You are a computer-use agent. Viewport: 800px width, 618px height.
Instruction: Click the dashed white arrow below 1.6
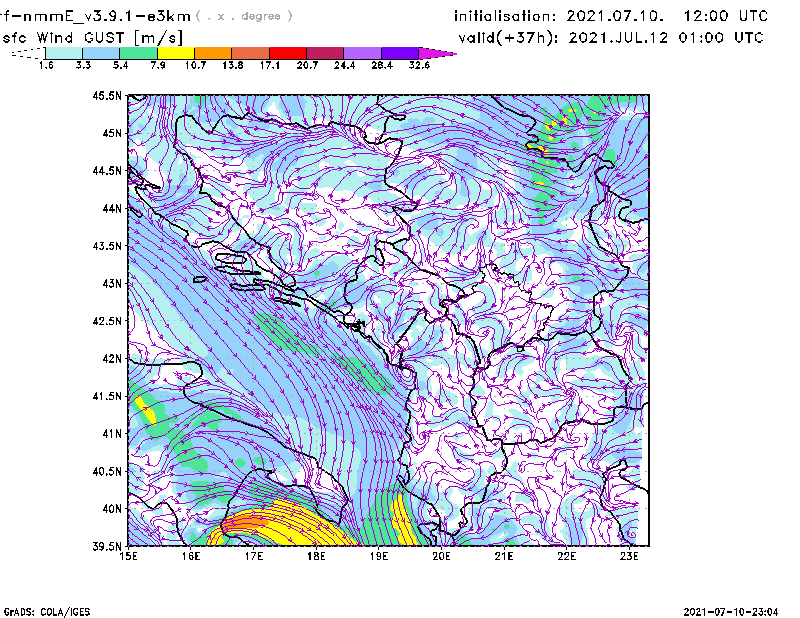[x=28, y=53]
